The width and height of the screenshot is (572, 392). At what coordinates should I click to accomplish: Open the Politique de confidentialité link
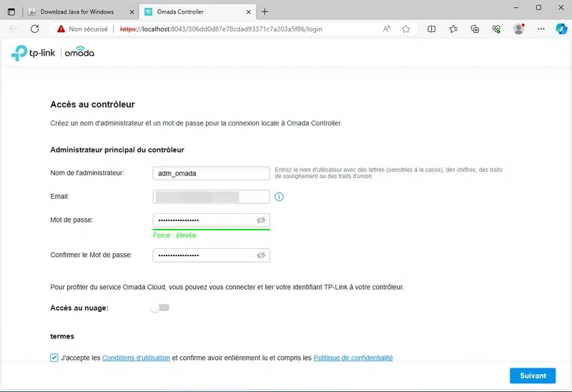(x=353, y=358)
